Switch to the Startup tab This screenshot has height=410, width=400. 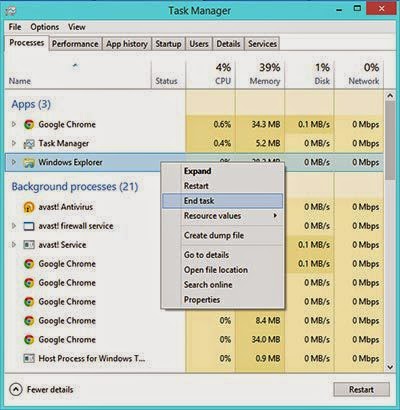(168, 44)
